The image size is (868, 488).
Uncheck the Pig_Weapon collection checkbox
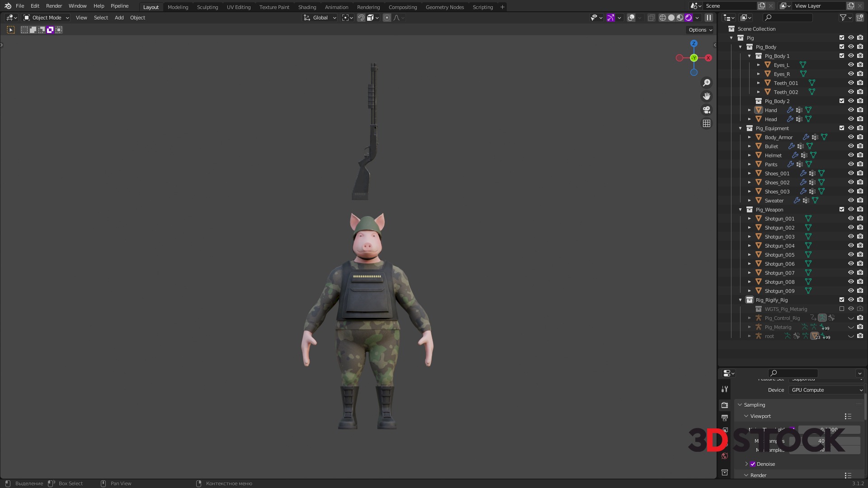click(841, 209)
